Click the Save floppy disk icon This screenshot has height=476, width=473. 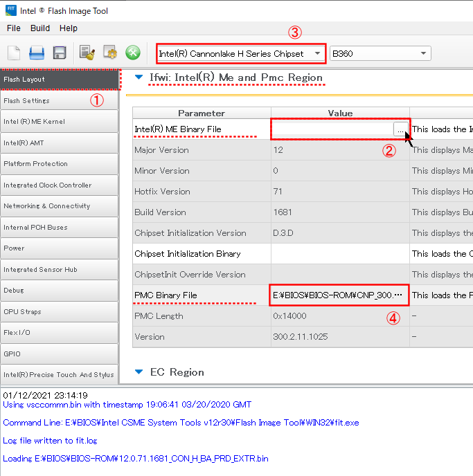pyautogui.click(x=59, y=53)
